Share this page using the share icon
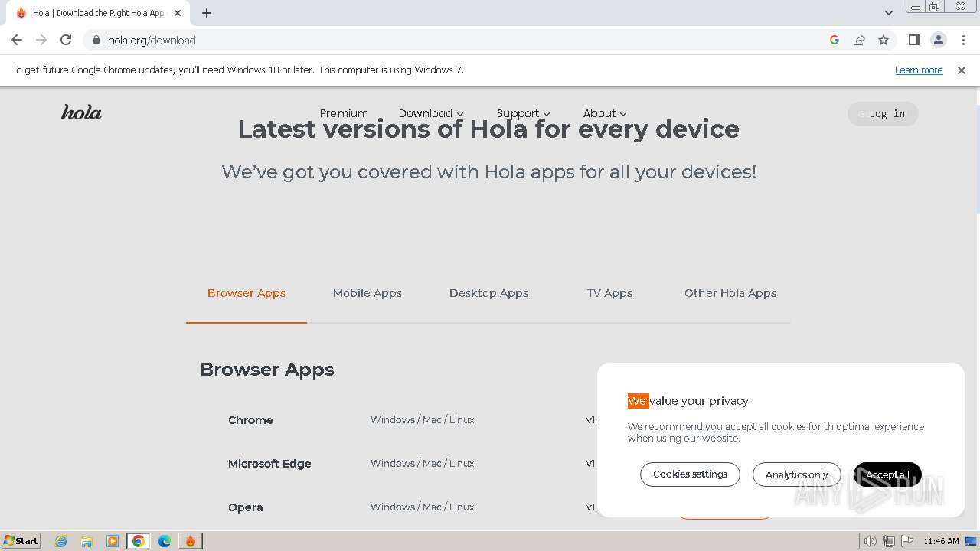 coord(859,40)
